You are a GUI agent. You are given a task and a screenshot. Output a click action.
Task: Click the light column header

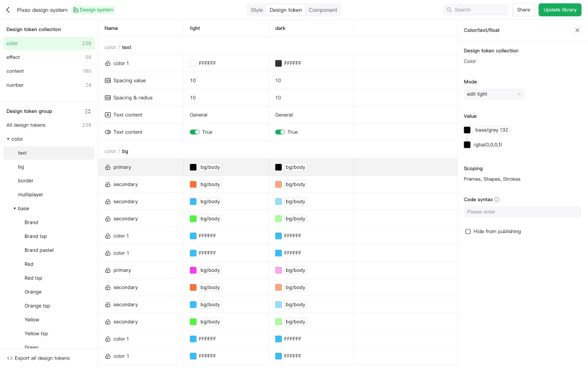(195, 28)
